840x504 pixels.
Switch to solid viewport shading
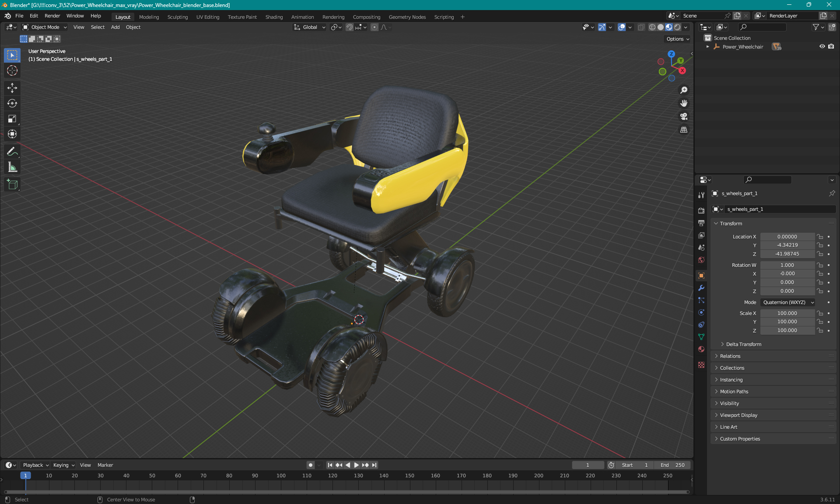[661, 27]
